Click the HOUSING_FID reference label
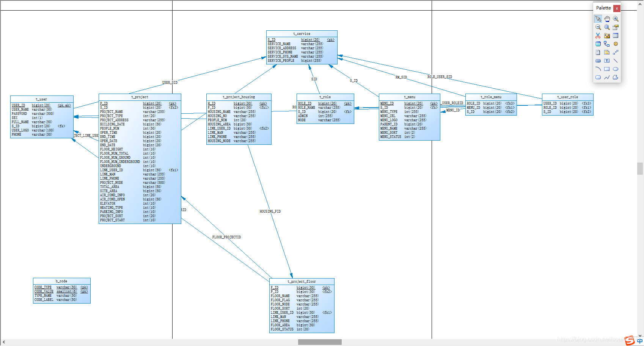Viewport: 644px width, 346px height. (270, 211)
